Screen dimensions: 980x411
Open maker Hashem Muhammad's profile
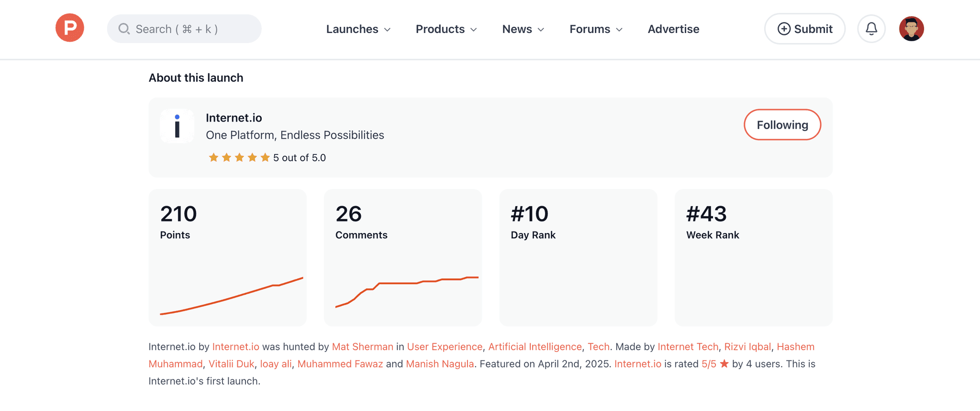point(795,346)
